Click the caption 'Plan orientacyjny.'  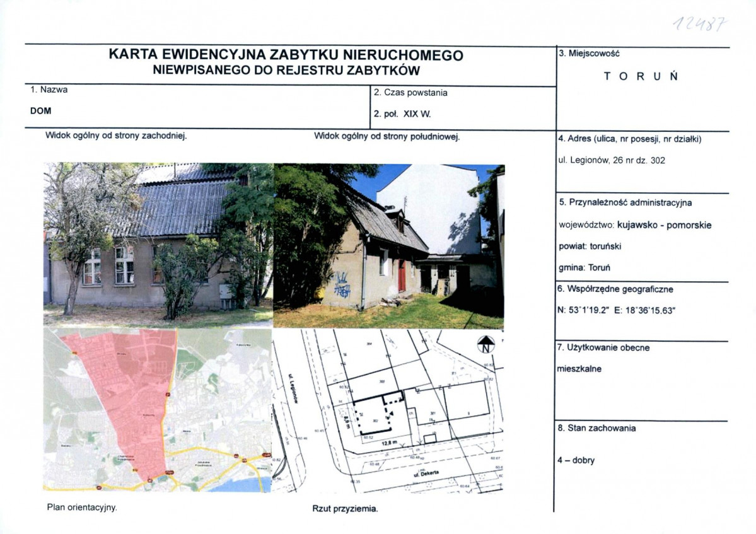[82, 508]
